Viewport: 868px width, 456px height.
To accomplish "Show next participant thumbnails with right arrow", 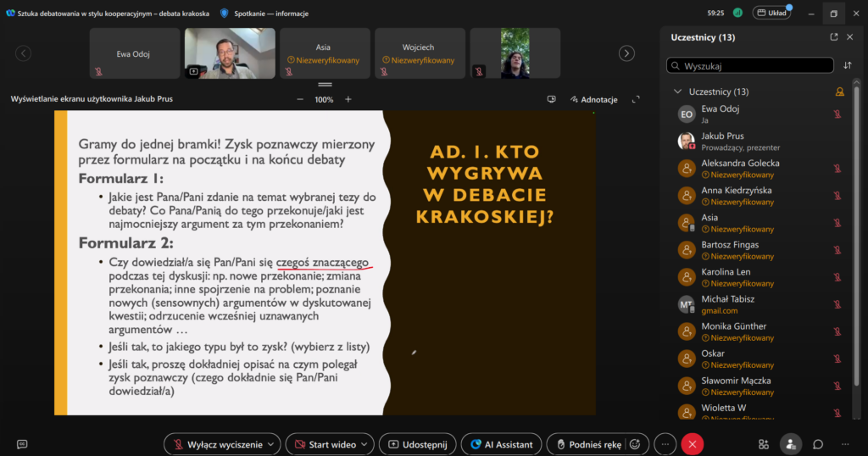I will (x=626, y=53).
